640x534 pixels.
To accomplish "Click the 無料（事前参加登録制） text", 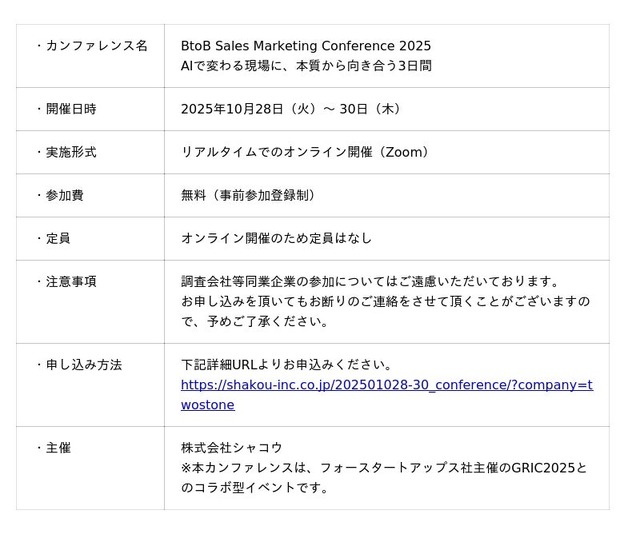I will pyautogui.click(x=247, y=195).
